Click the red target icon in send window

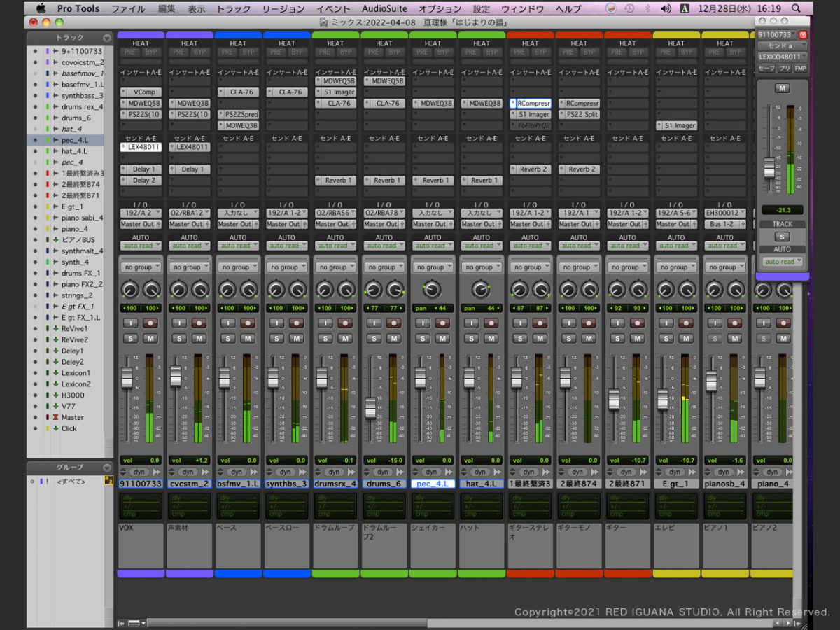point(803,34)
